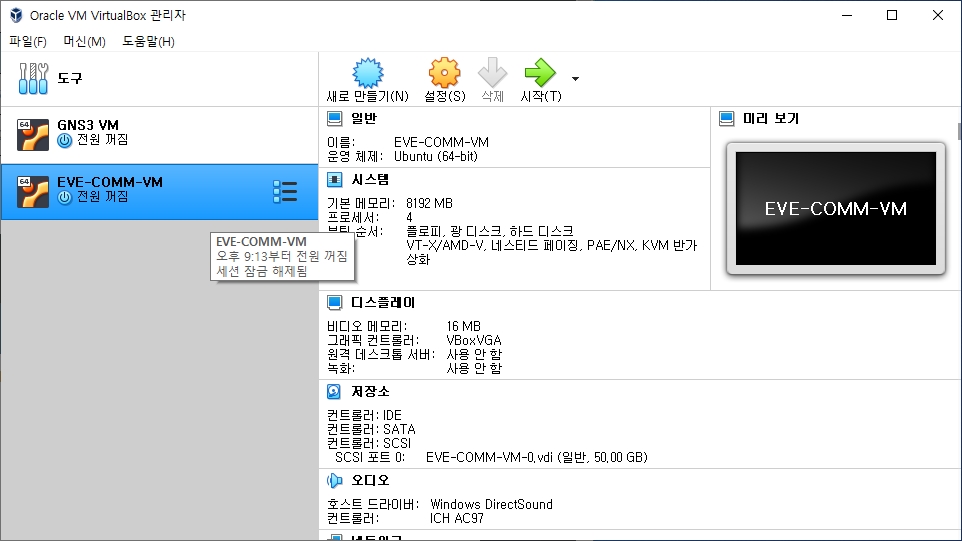Open the 일반 section heading
Image resolution: width=962 pixels, height=541 pixels.
coord(364,118)
